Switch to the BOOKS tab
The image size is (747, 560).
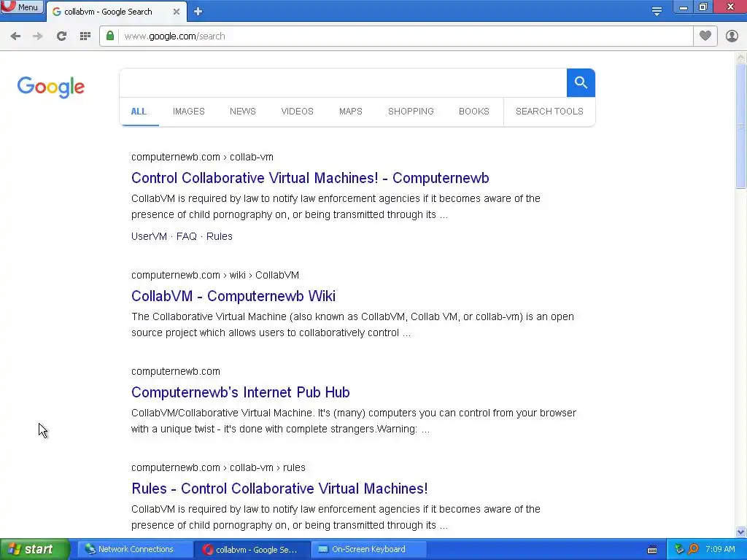[474, 112]
